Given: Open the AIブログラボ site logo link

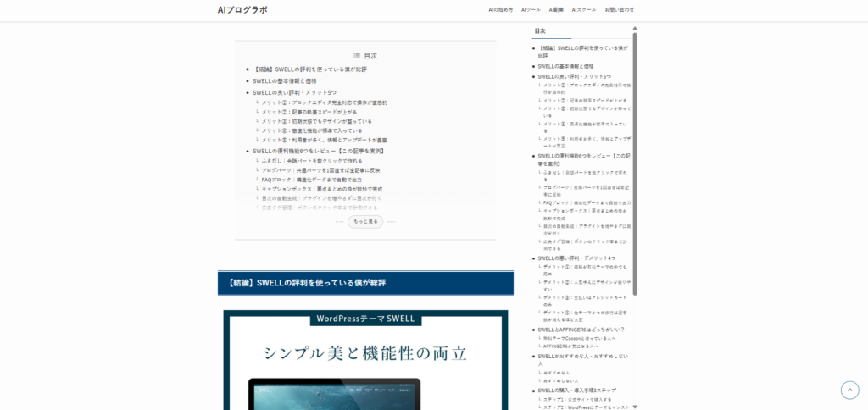Looking at the screenshot, I should point(242,10).
